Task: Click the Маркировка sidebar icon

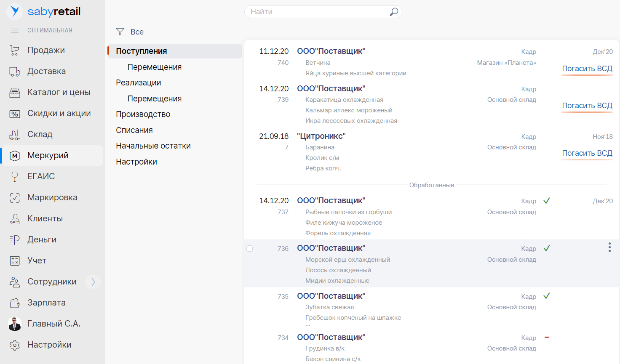Action: (x=15, y=198)
